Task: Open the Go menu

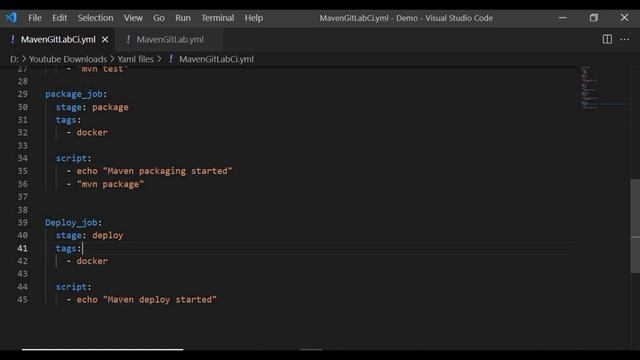Action: pyautogui.click(x=159, y=18)
